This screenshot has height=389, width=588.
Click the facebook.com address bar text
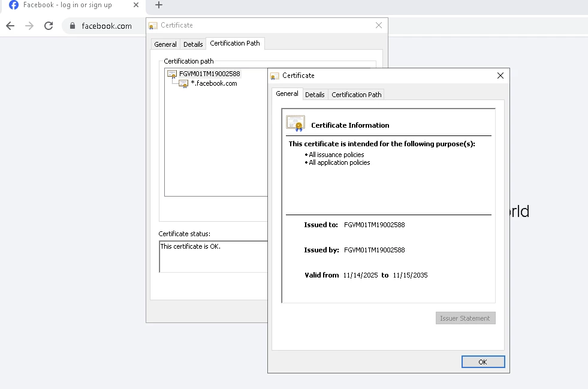point(107,26)
